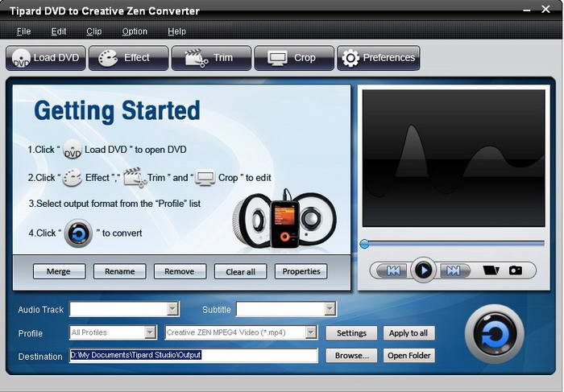The width and height of the screenshot is (564, 392).
Task: Expand the All Profiles category dropdown
Action: 150,332
